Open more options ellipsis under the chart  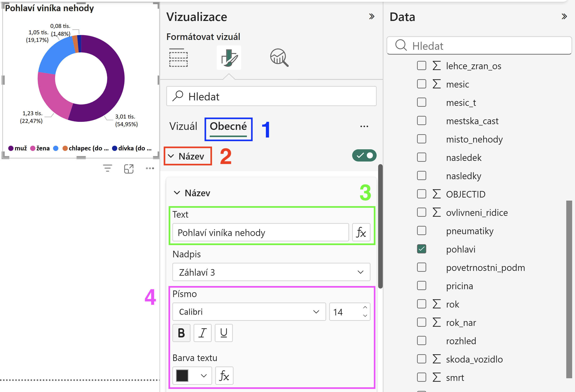[150, 168]
